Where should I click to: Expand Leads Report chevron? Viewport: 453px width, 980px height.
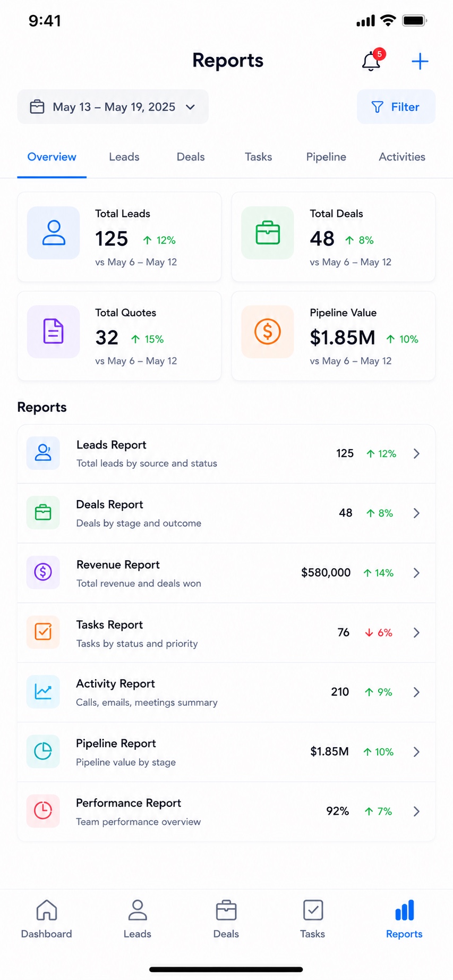pos(417,453)
